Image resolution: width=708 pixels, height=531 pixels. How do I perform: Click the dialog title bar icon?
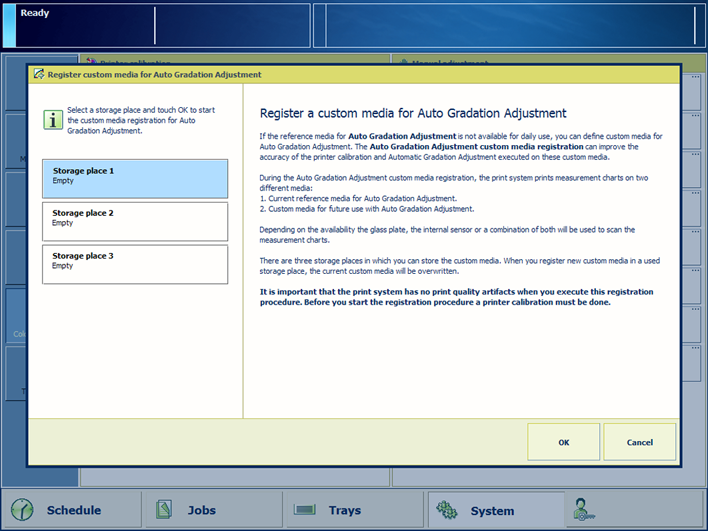[39, 74]
